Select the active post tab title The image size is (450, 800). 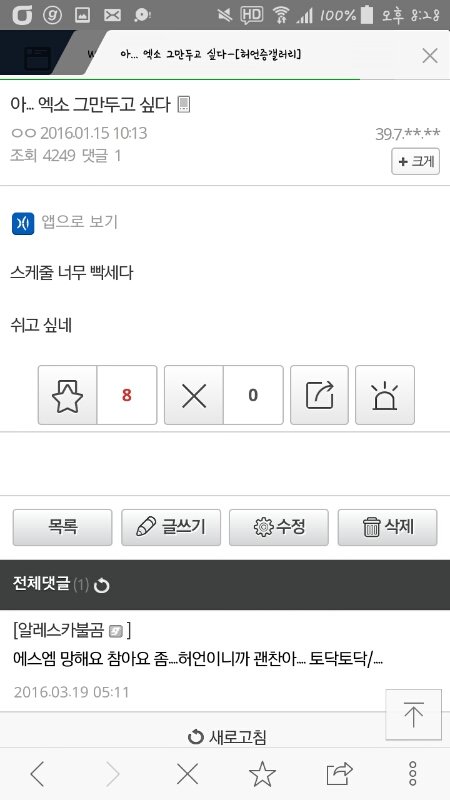210,54
